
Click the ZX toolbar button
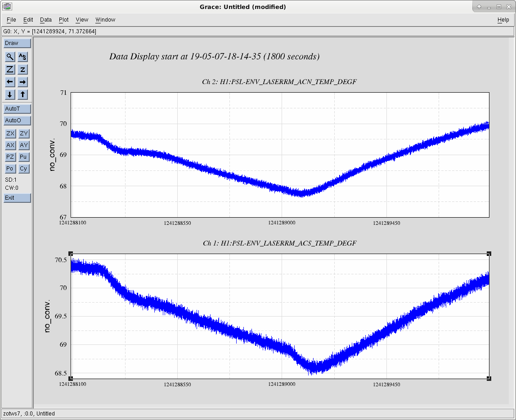[10, 133]
